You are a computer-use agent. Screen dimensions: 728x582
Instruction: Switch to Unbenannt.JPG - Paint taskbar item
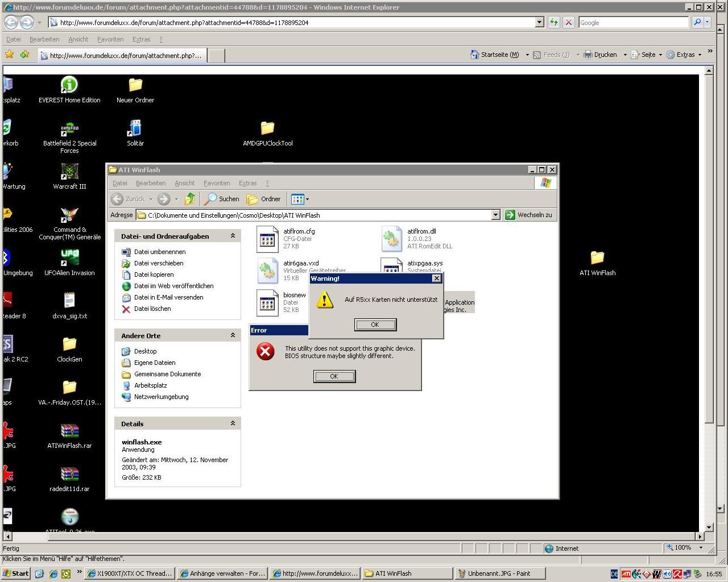tap(500, 573)
